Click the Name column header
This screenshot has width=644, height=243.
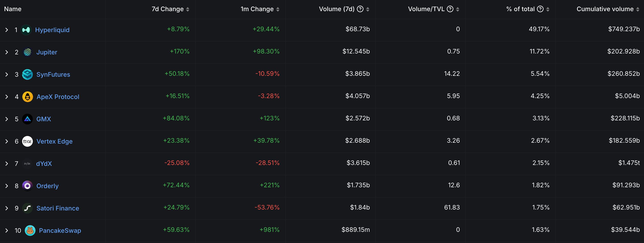pos(13,9)
